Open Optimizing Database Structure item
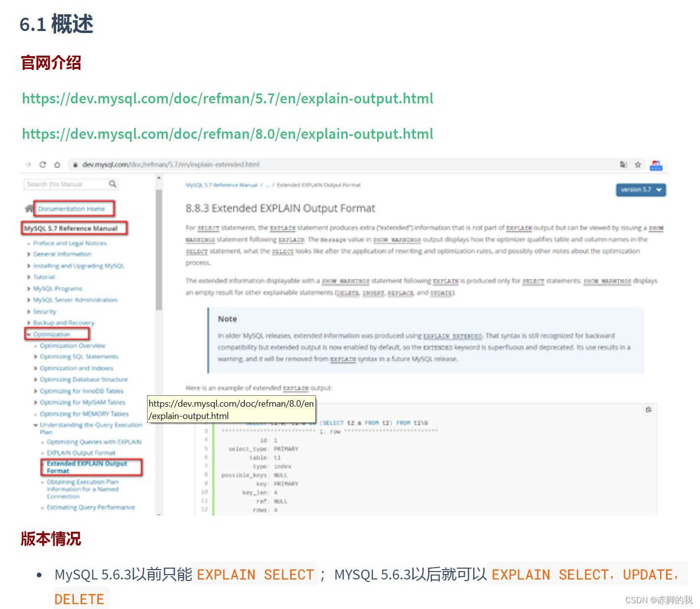 coord(84,380)
